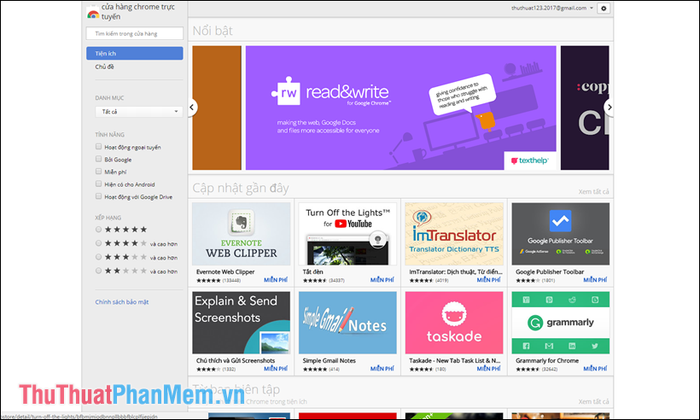The width and height of the screenshot is (700, 420).
Task: Go to next featured banner arrow
Action: tap(609, 107)
